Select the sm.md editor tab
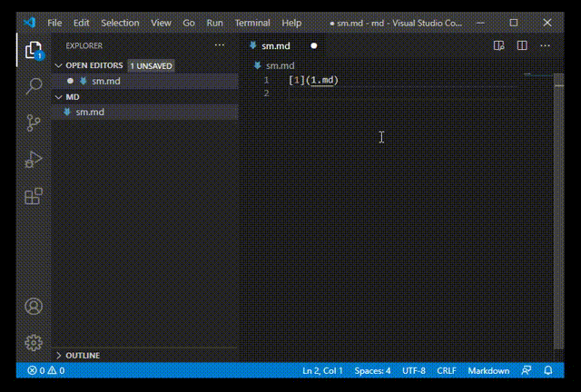This screenshot has width=581, height=392. point(284,46)
